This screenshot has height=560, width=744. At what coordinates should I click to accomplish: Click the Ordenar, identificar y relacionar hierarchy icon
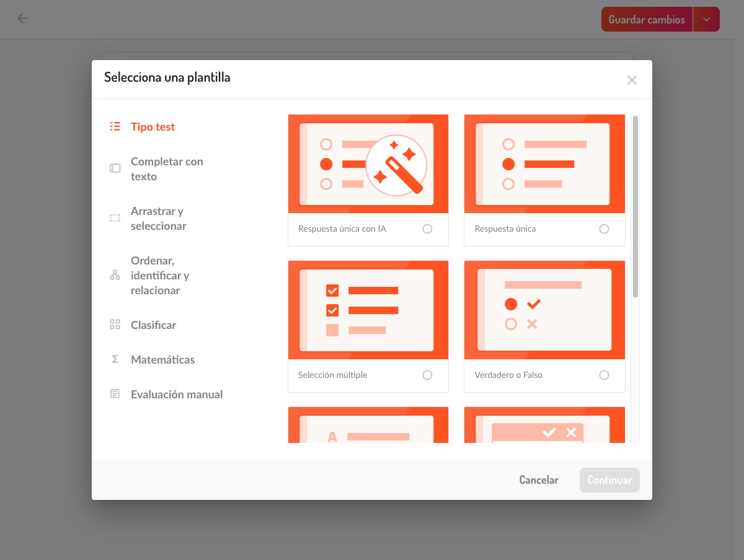coord(115,275)
